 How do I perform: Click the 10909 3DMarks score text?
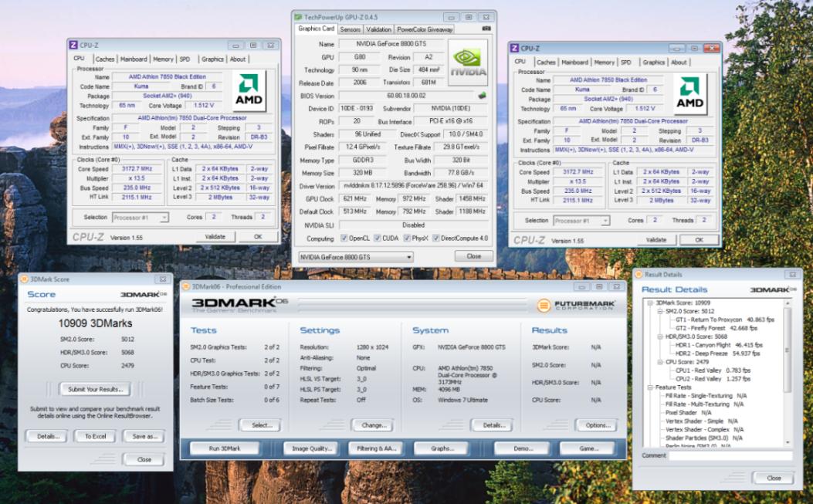(x=95, y=323)
